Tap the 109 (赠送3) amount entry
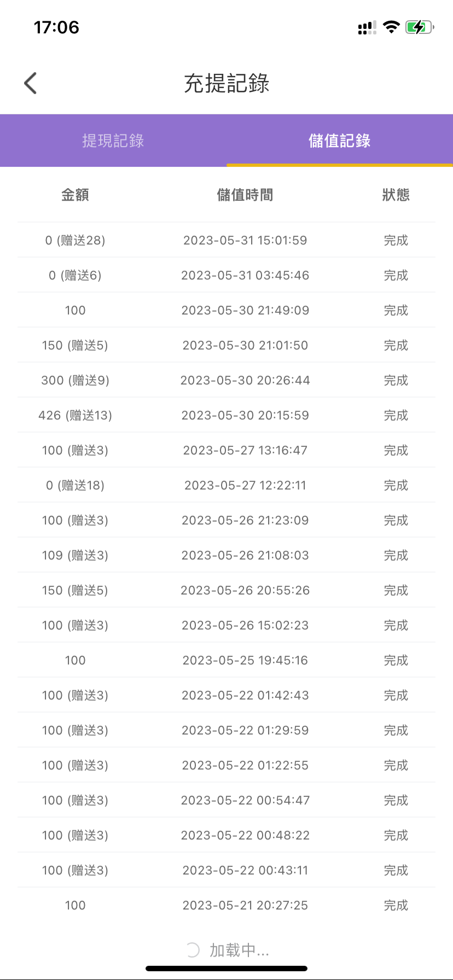The height and width of the screenshot is (980, 453). 75,555
